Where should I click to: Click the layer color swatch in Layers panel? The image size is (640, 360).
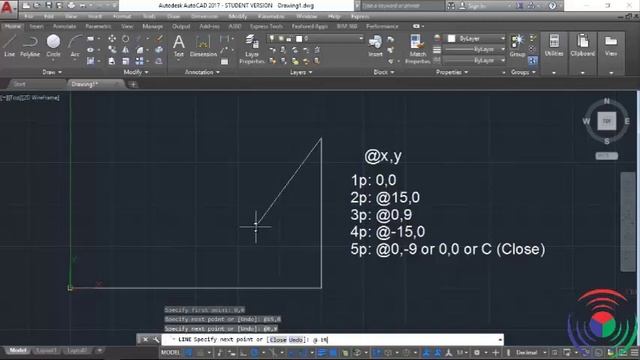(x=299, y=39)
